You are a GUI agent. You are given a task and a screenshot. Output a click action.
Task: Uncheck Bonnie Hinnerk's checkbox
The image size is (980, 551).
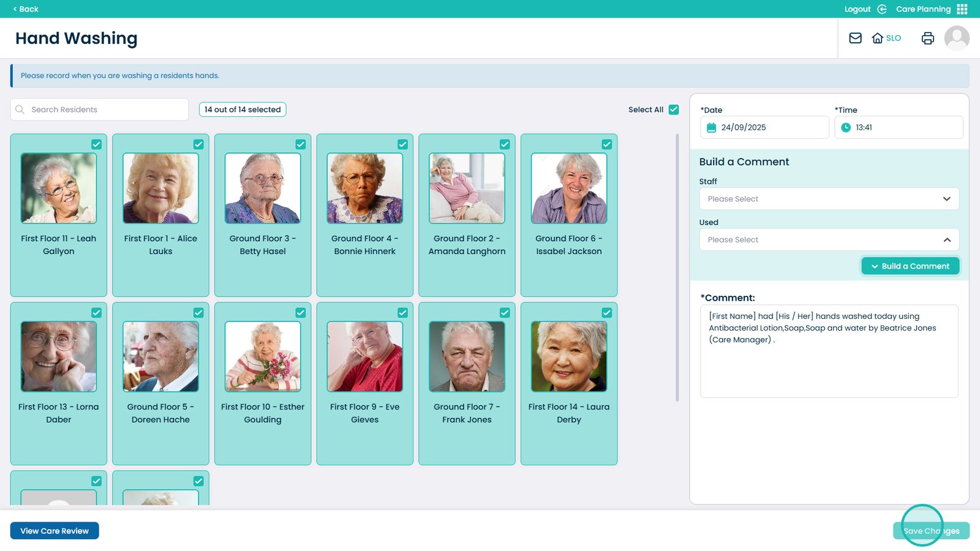click(x=402, y=144)
